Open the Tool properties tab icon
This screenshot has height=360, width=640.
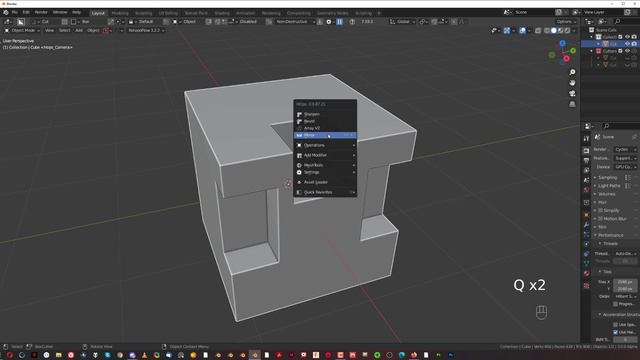(587, 139)
